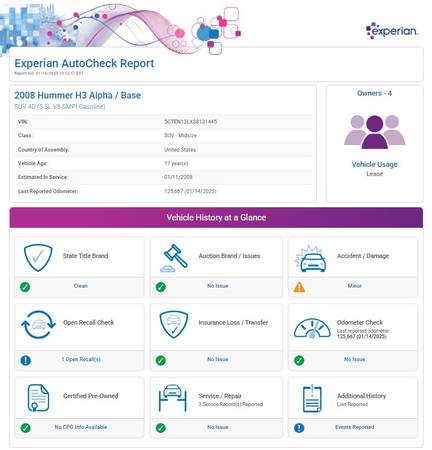Click green check next to Clean
Viewport: 432px width, 450px height.
(x=25, y=287)
